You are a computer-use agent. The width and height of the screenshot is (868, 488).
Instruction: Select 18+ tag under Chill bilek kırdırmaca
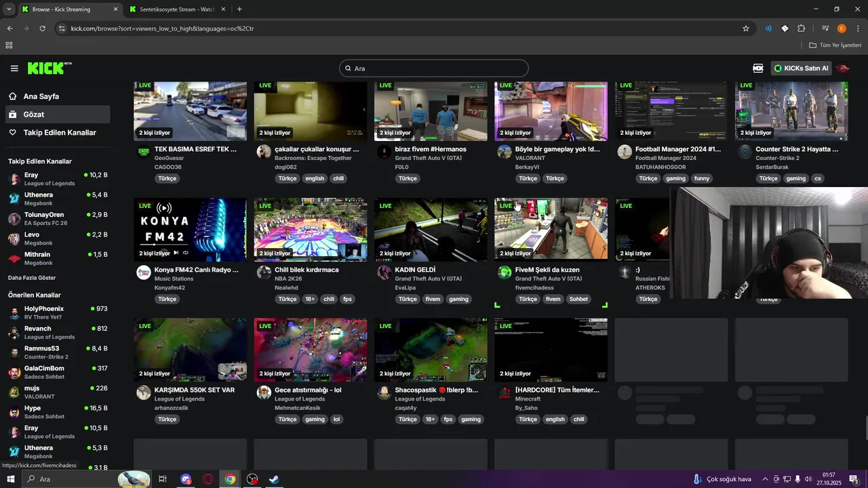(x=309, y=299)
